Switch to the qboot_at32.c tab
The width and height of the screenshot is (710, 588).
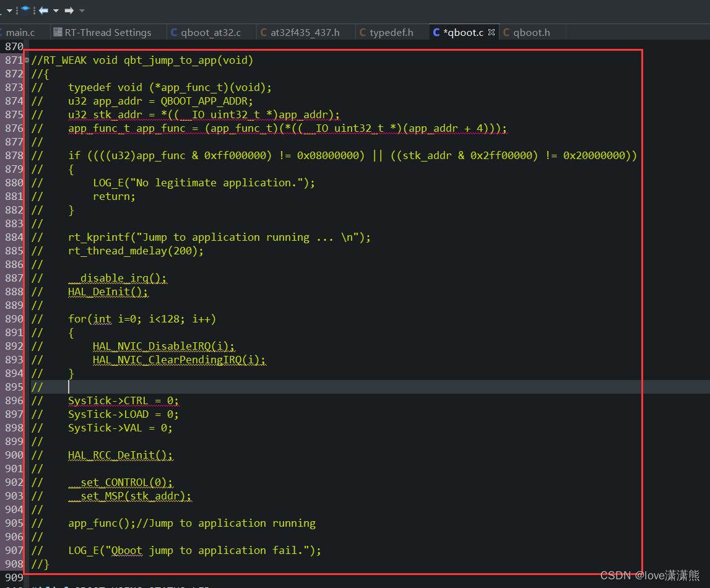click(x=210, y=33)
